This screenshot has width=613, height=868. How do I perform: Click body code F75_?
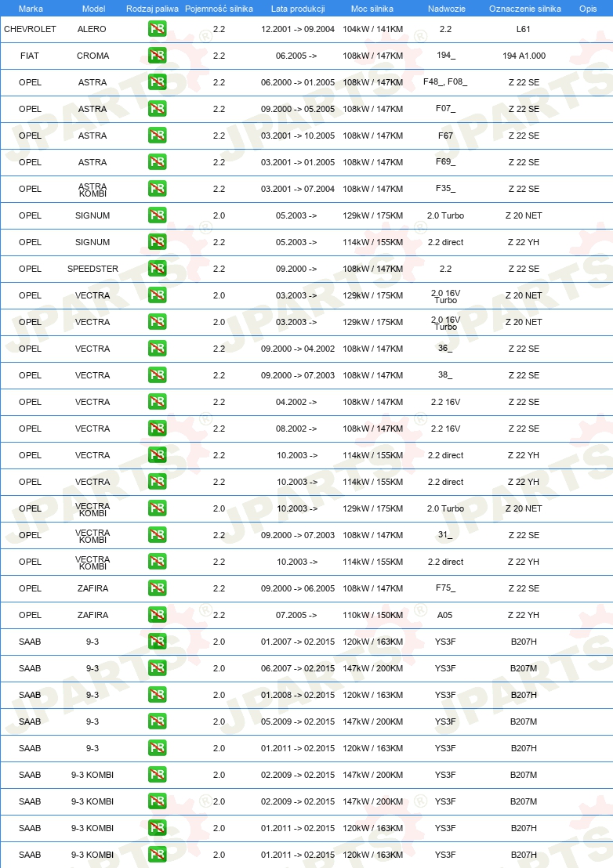(x=445, y=588)
